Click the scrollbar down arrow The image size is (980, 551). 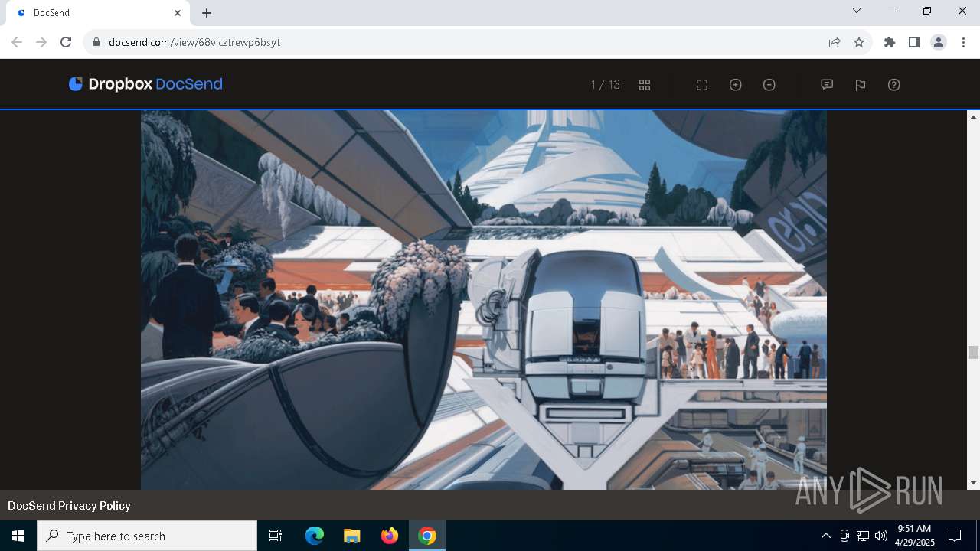point(973,483)
